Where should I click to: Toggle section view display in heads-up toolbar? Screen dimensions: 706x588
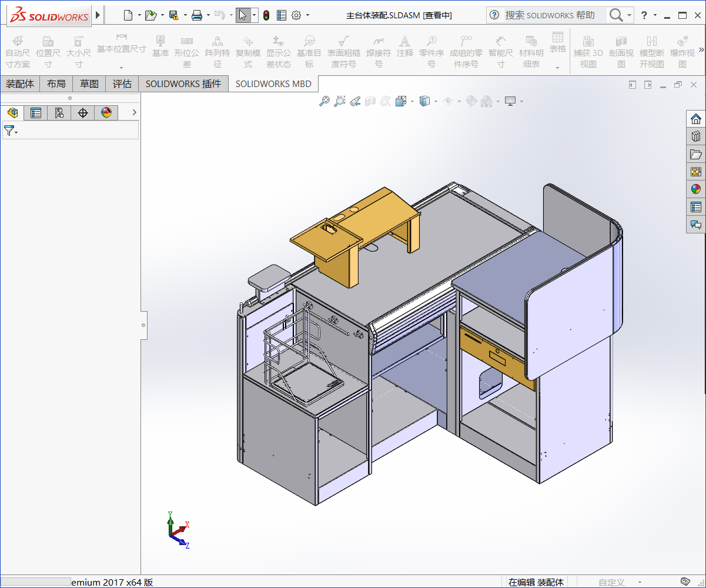click(x=371, y=101)
